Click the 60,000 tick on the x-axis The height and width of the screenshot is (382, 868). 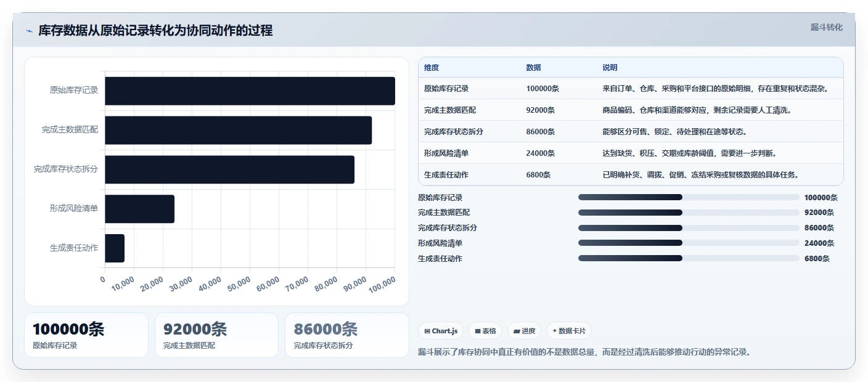click(x=268, y=283)
